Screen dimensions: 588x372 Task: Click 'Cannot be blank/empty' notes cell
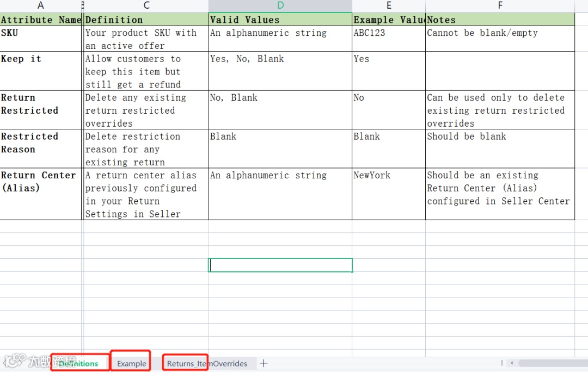(x=500, y=39)
